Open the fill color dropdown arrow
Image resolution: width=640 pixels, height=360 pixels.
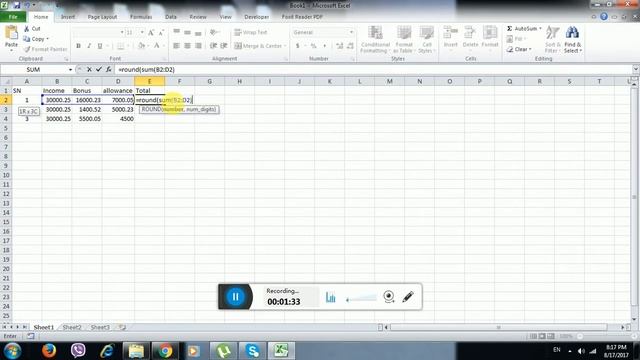[149, 46]
